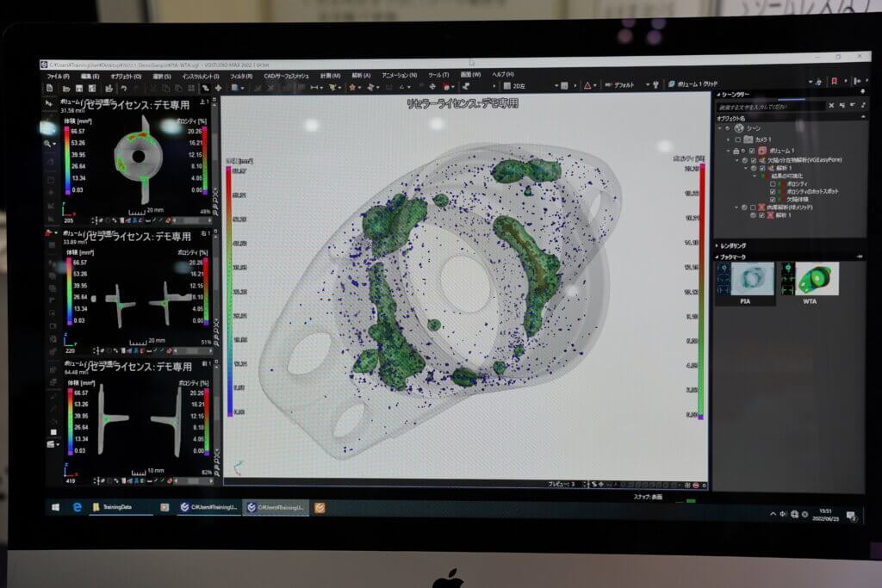Image resolution: width=882 pixels, height=588 pixels.
Task: Click the ボリューム 1 グリッド toolbar button
Action: point(693,84)
